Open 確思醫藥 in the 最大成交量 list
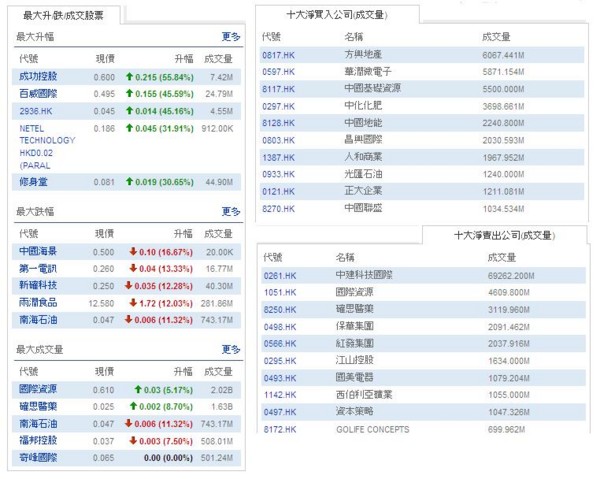The width and height of the screenshot is (600, 479). pyautogui.click(x=38, y=406)
